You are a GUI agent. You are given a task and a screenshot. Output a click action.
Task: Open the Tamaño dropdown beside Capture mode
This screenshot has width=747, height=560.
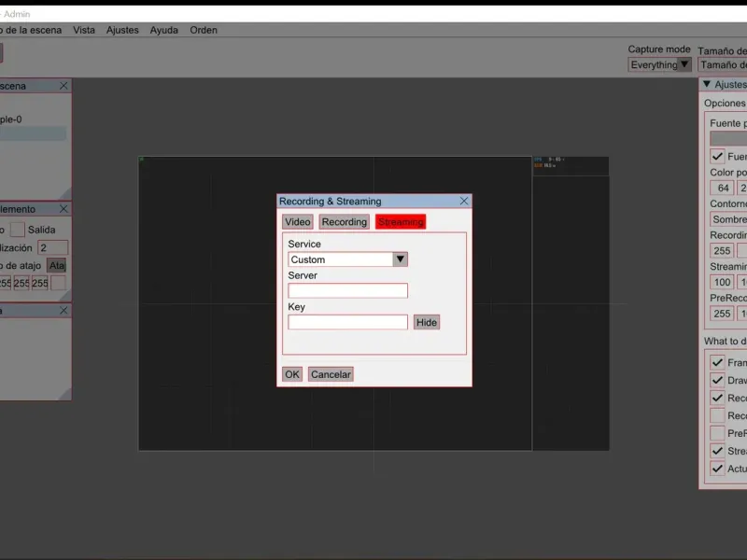pyautogui.click(x=723, y=64)
